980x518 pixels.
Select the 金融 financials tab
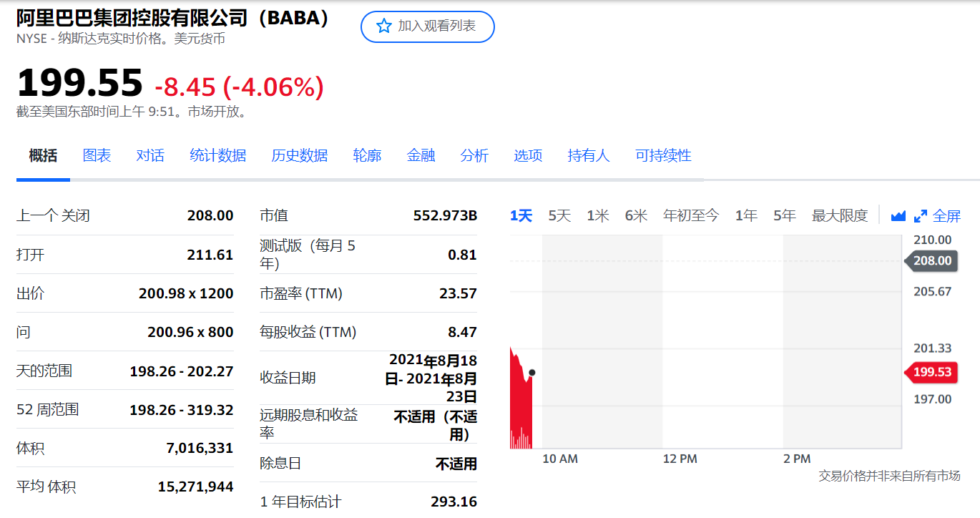point(421,155)
